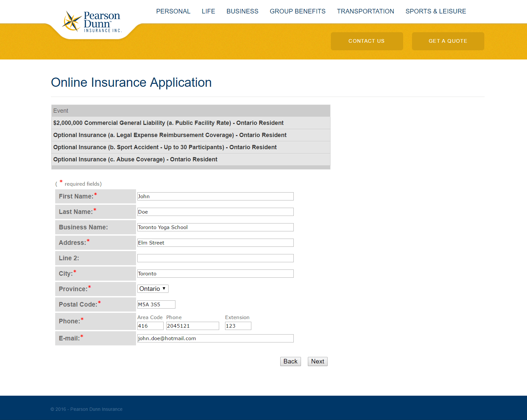
Task: Click the Next button
Action: coord(318,362)
